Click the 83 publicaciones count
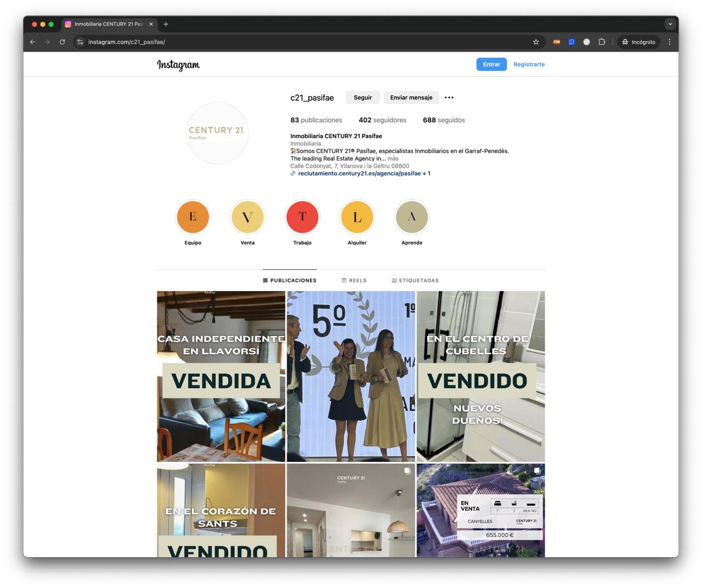The image size is (702, 588). 316,120
